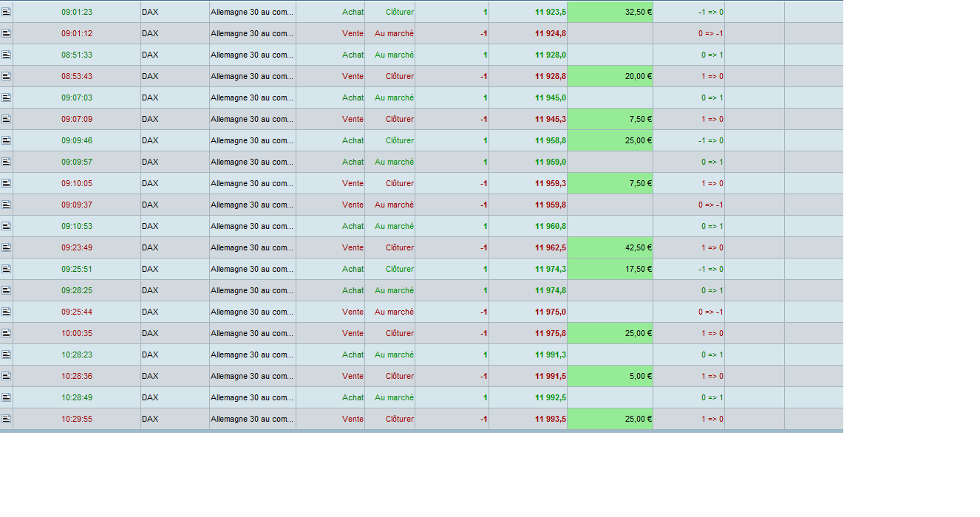Open details icon for the 09:10:53 order
The width and height of the screenshot is (980, 517).
coord(6,226)
